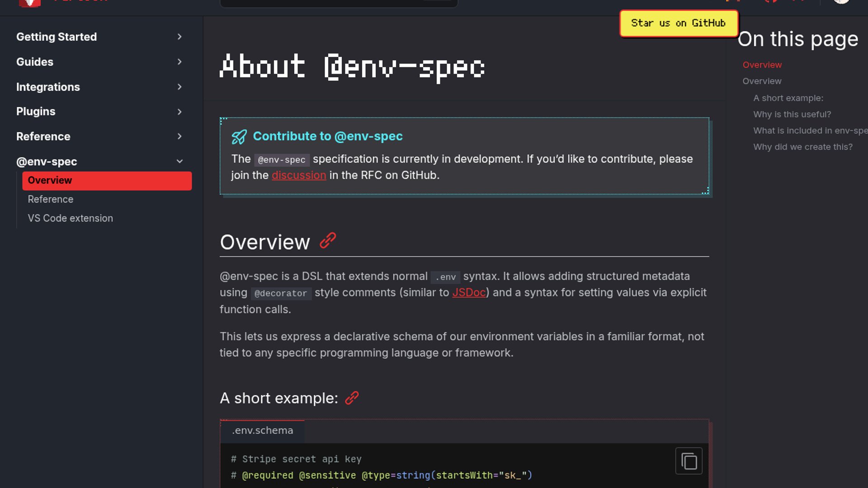
Task: Open Reference page under @env-spec
Action: (51, 199)
